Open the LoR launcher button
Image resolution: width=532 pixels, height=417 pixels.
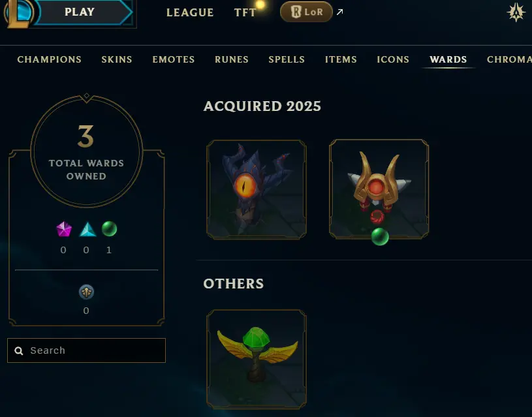tap(306, 12)
